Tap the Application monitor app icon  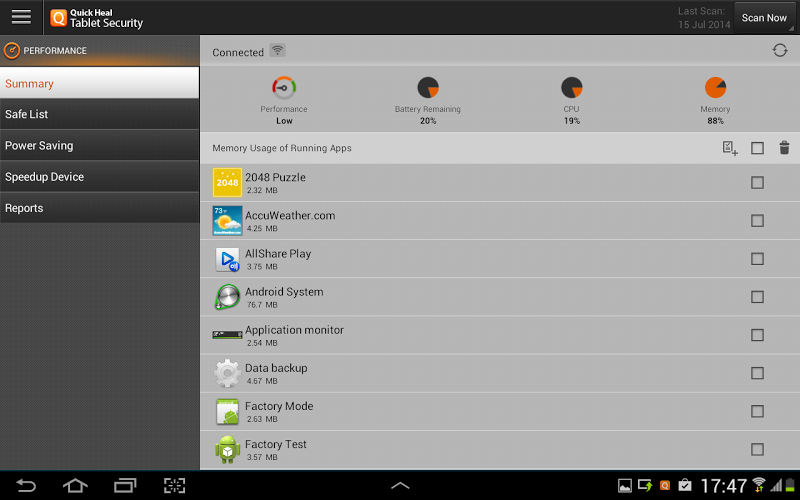click(227, 335)
